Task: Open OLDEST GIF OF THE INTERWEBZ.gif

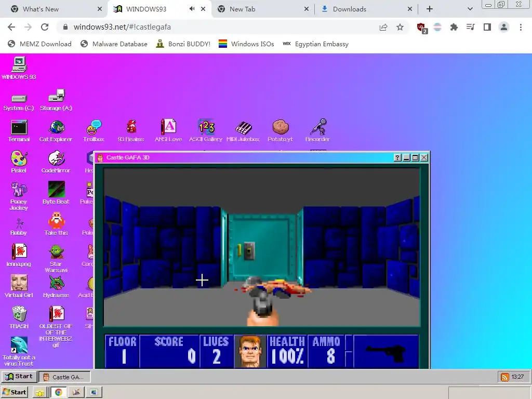Action: (x=56, y=327)
